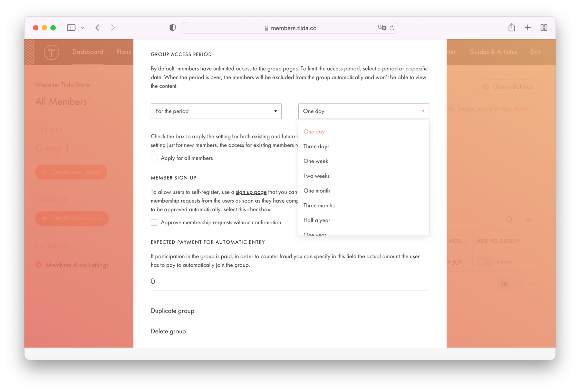Select 'Half a year' option

click(317, 220)
